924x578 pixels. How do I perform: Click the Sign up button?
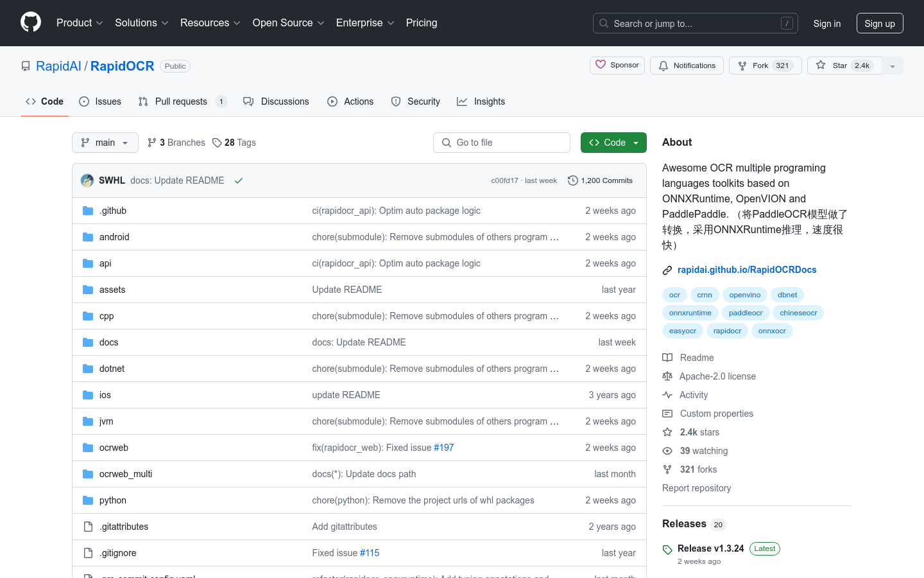point(880,23)
